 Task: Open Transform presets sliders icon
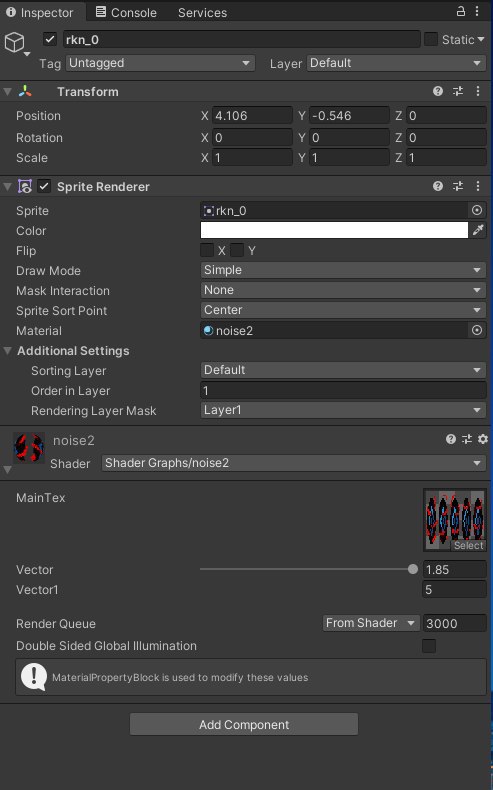458,91
